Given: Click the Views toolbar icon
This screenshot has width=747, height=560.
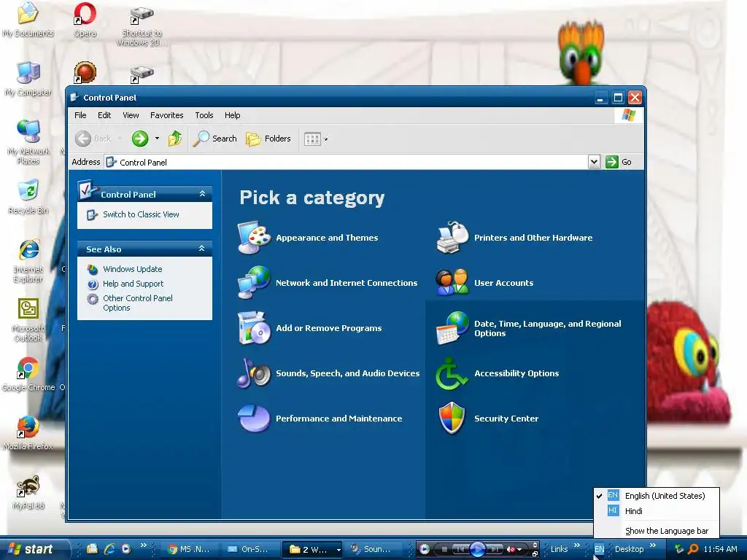Looking at the screenshot, I should (312, 139).
